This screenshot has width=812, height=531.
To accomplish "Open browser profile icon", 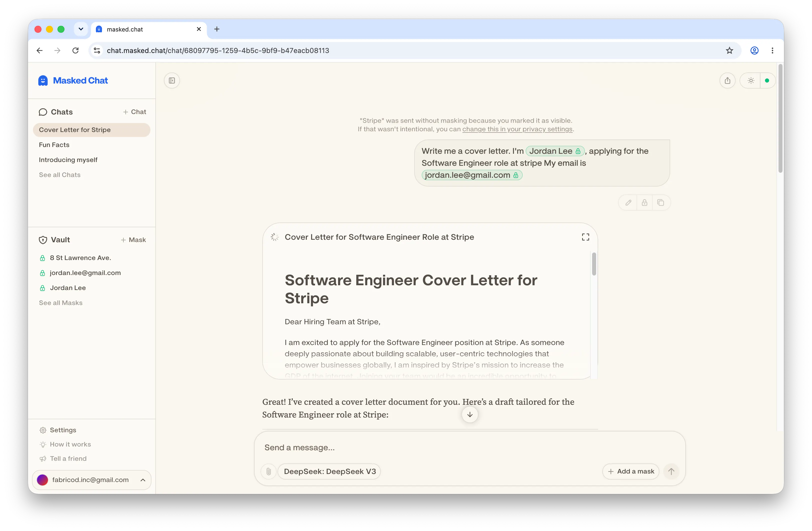I will click(754, 50).
